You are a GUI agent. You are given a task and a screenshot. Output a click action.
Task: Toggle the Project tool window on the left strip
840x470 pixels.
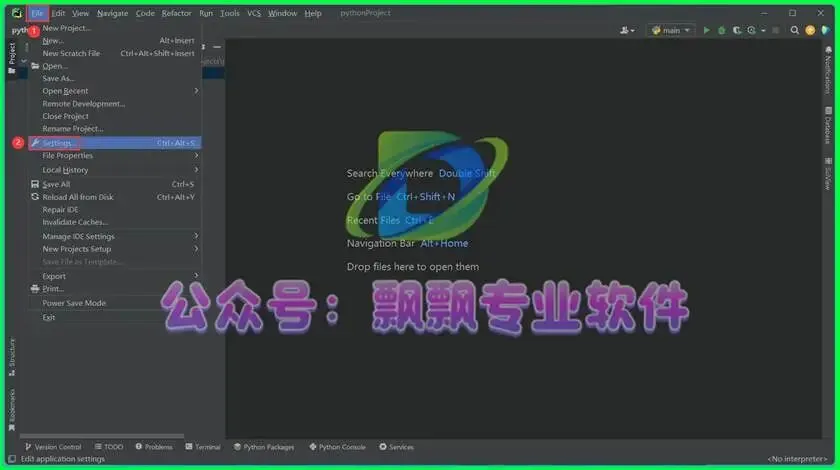(x=12, y=58)
